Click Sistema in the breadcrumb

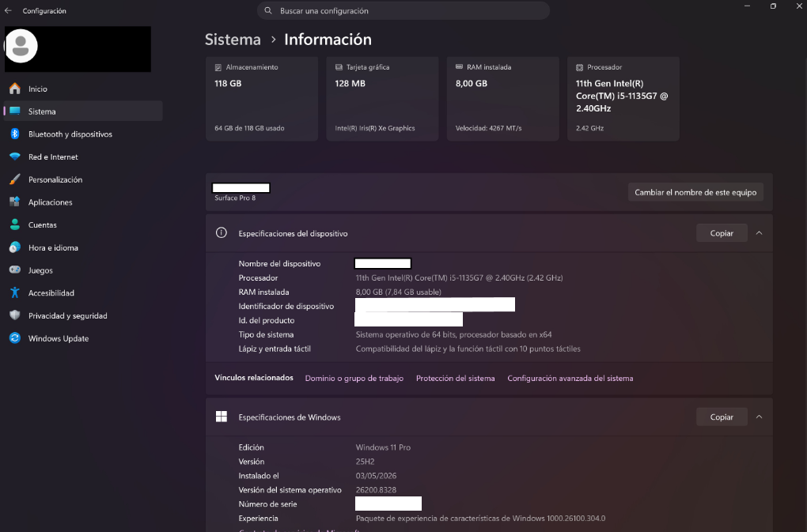point(233,40)
